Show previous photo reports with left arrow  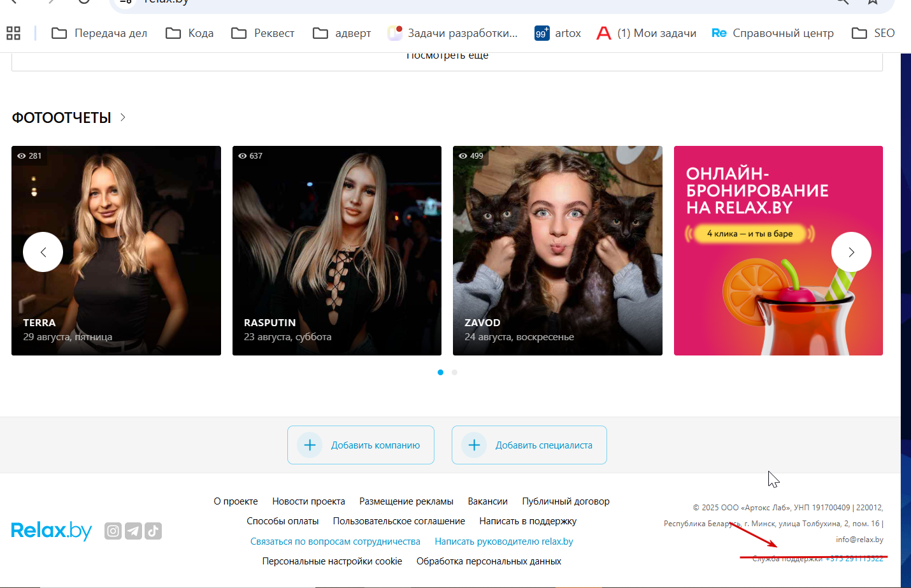tap(43, 252)
